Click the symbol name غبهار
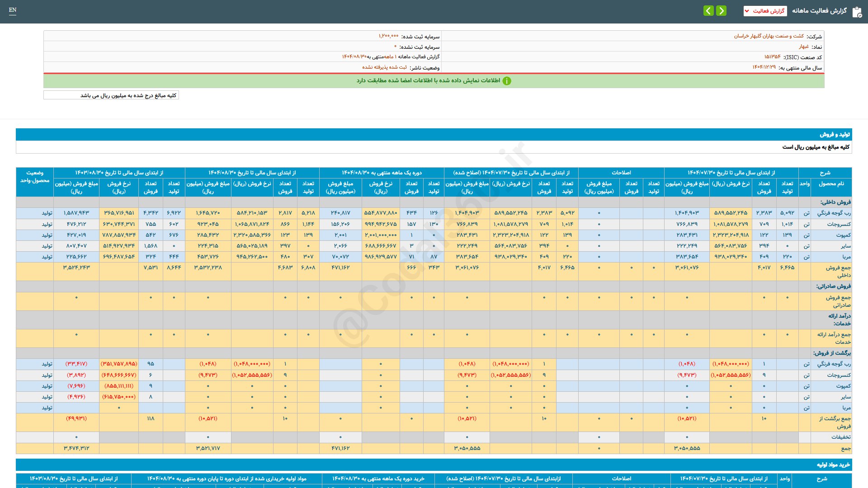This screenshot has width=868, height=488. click(x=803, y=47)
